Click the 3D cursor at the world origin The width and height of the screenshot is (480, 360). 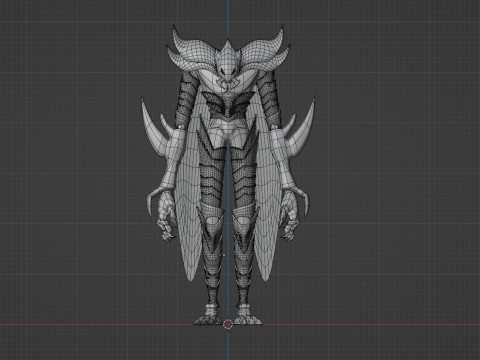click(x=228, y=324)
